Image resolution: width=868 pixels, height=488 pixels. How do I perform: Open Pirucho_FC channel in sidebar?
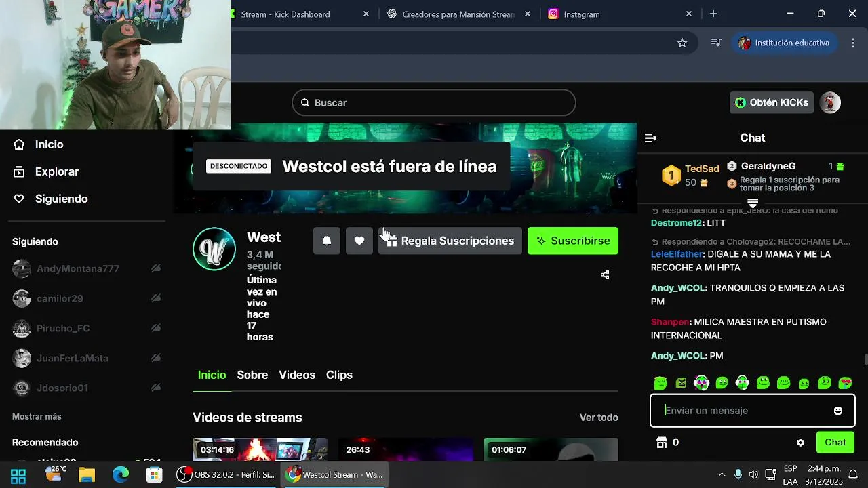[x=63, y=328]
